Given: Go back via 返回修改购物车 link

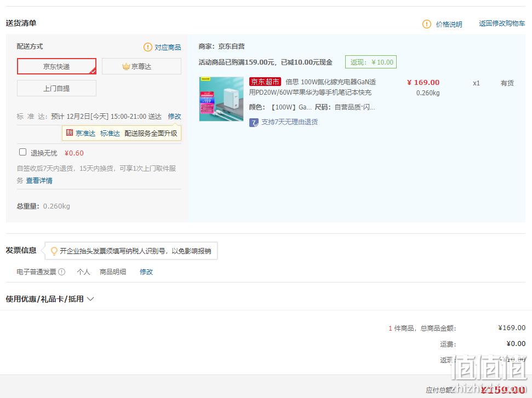Looking at the screenshot, I should [502, 24].
